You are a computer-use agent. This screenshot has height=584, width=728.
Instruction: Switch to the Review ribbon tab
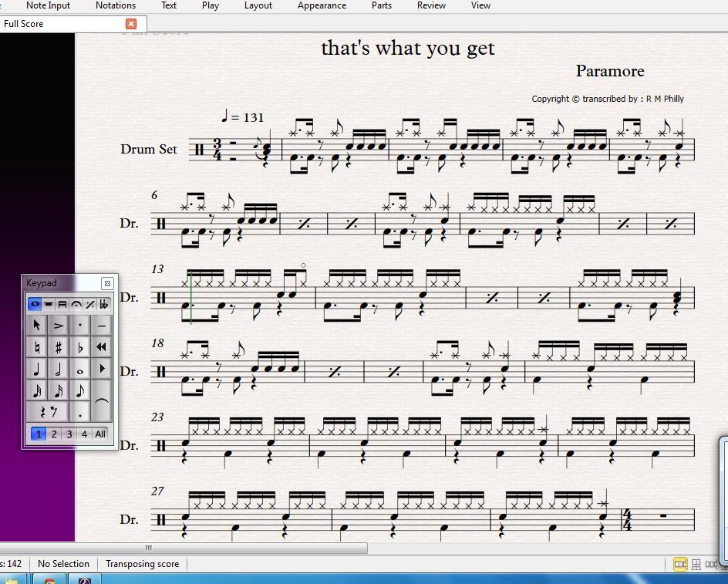[x=431, y=5]
